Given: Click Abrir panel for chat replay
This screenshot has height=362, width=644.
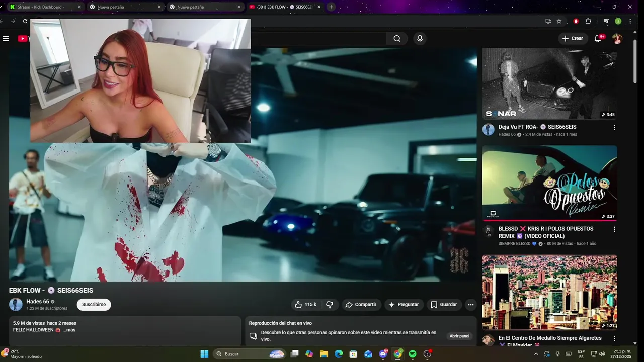Looking at the screenshot, I should coord(459,336).
